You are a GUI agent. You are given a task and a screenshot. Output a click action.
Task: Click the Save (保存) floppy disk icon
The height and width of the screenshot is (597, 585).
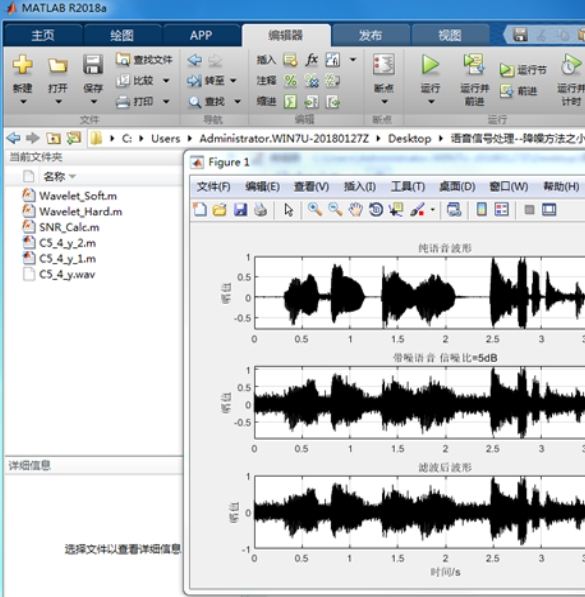click(x=93, y=64)
